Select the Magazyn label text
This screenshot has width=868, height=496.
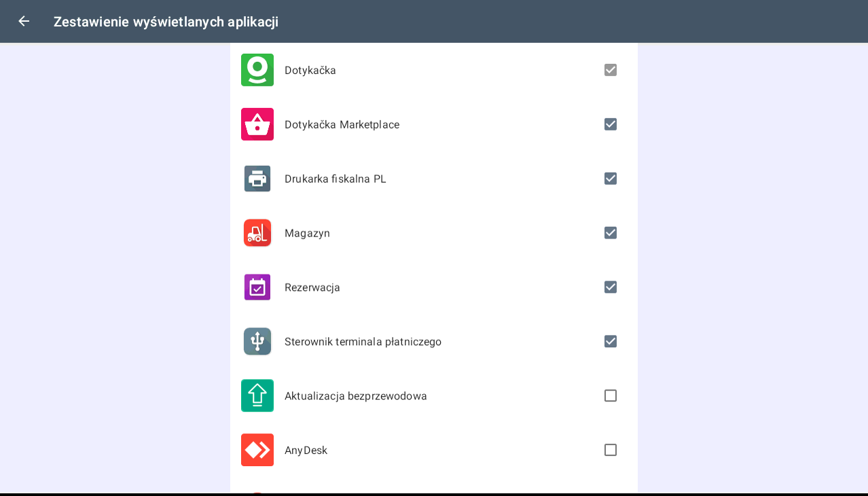click(307, 233)
